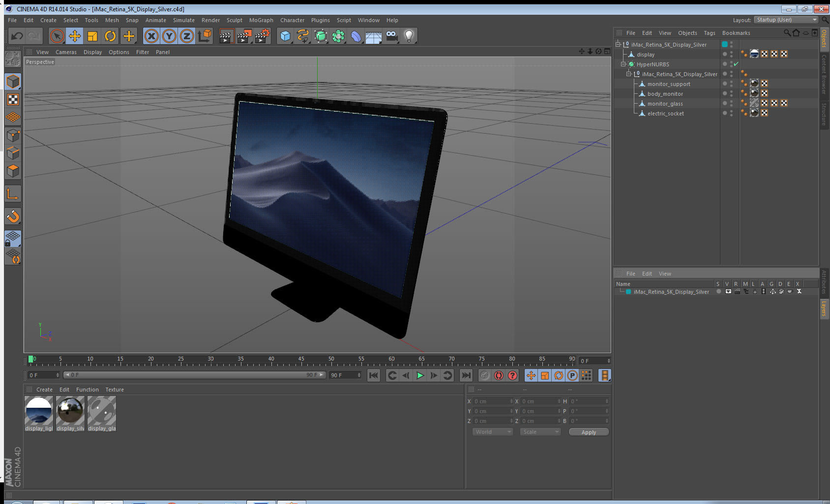830x504 pixels.
Task: Toggle X axis lock
Action: point(151,36)
